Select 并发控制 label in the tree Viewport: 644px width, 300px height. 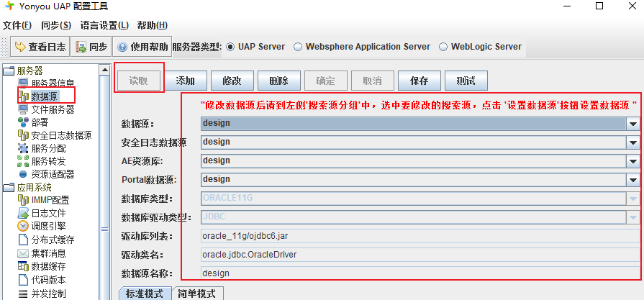click(48, 294)
